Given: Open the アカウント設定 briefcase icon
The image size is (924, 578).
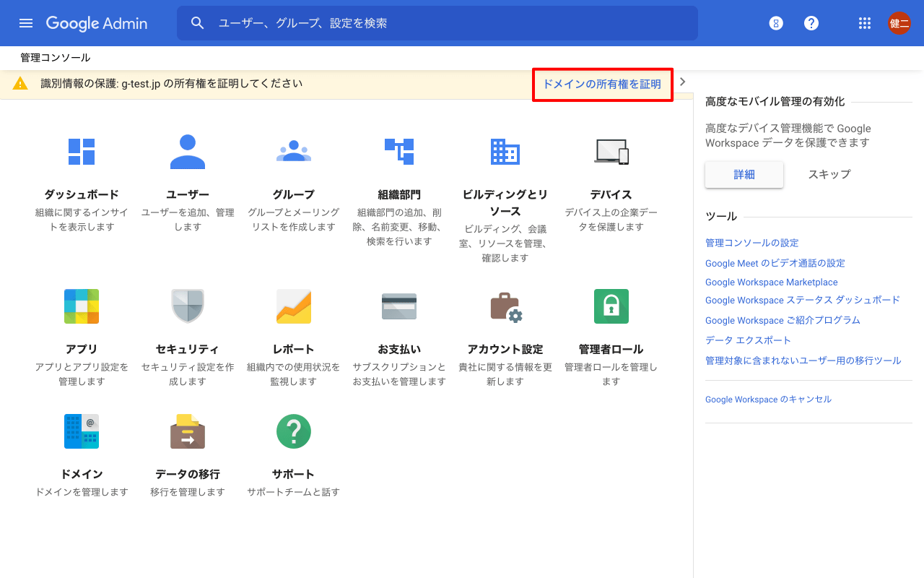Looking at the screenshot, I should tap(506, 307).
